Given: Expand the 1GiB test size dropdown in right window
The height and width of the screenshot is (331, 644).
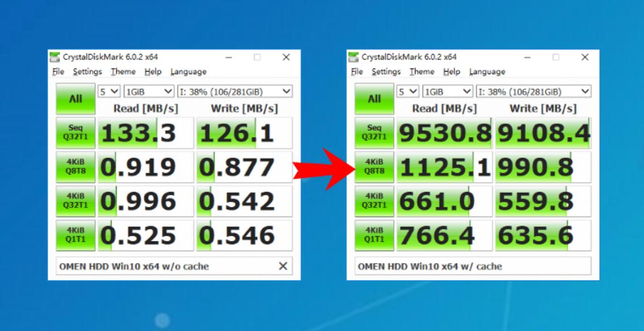Looking at the screenshot, I should point(448,91).
